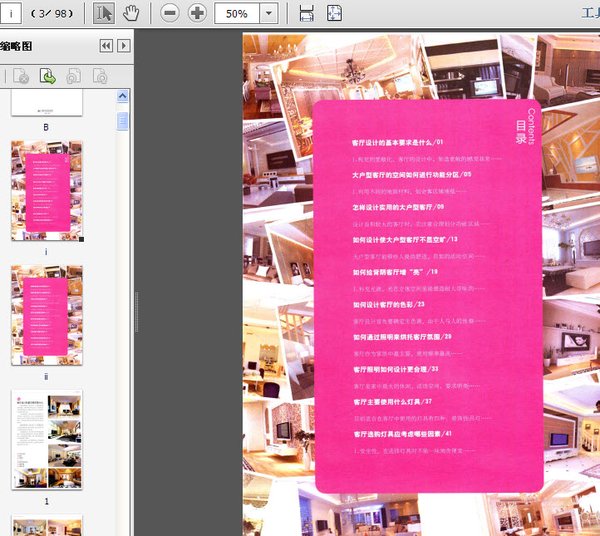Image resolution: width=600 pixels, height=536 pixels.
Task: Collapse the thumbnails panel with double-arrow
Action: 105,46
